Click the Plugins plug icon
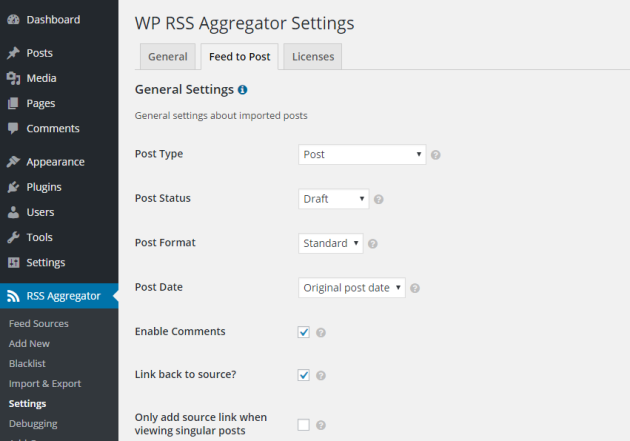Viewport: 630px width, 441px height. pos(13,187)
